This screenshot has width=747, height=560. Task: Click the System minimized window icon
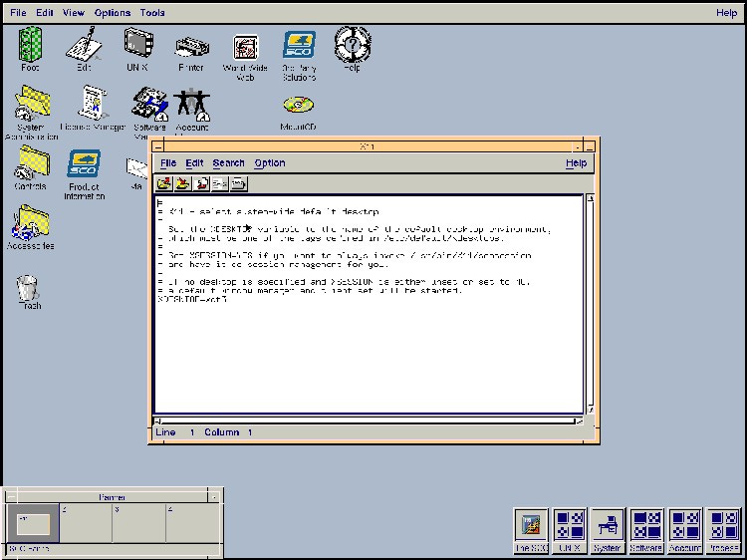[608, 530]
